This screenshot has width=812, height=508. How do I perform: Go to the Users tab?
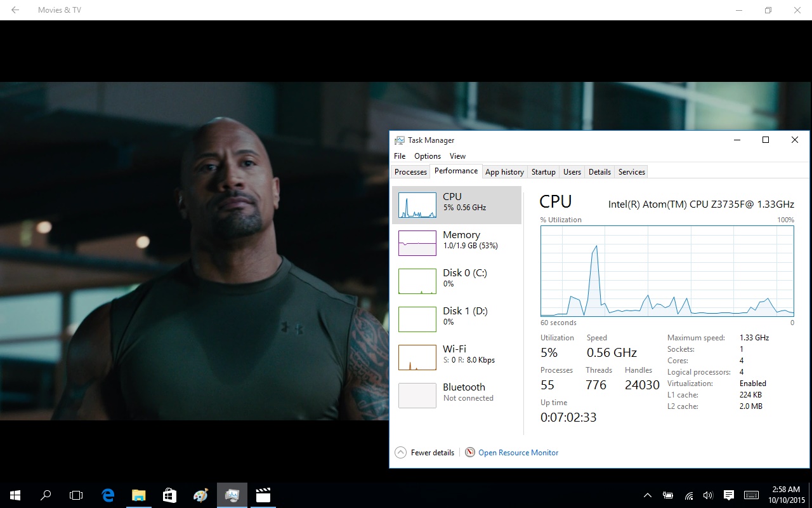pyautogui.click(x=572, y=172)
